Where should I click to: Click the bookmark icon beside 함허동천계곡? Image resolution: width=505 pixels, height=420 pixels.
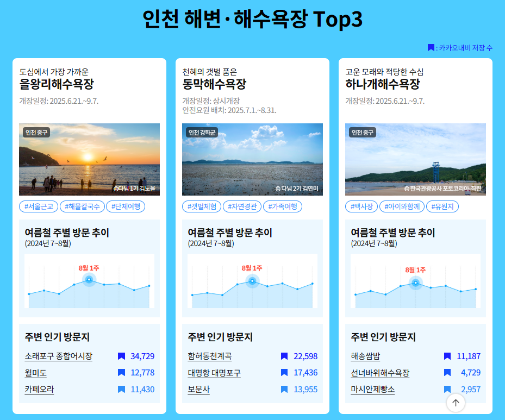tap(284, 356)
